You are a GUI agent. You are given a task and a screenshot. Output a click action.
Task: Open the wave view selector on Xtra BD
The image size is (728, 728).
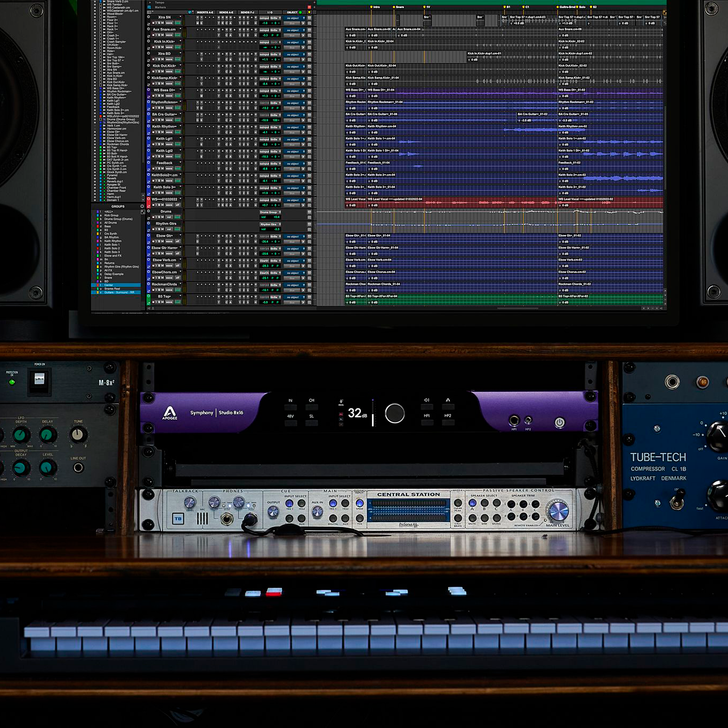point(169,59)
